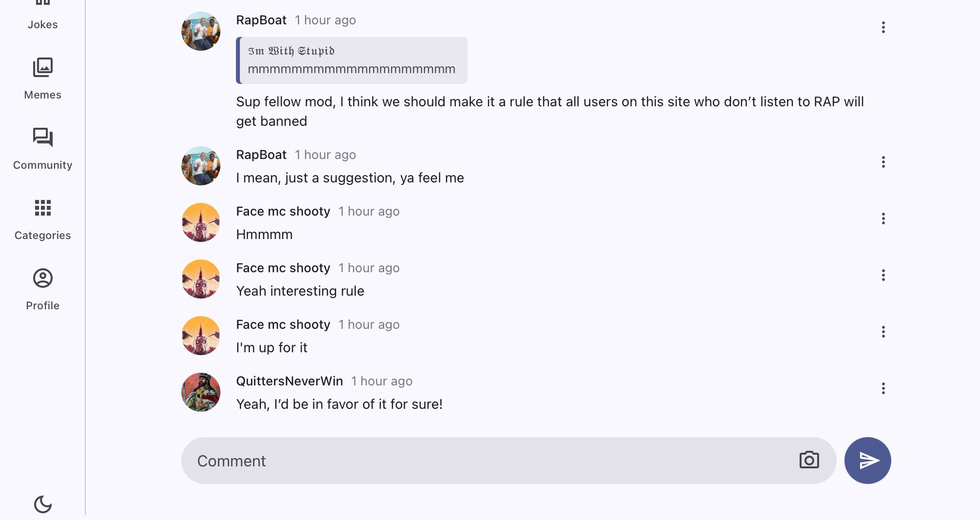980x520 pixels.
Task: Open the Memes section icon
Action: 43,68
